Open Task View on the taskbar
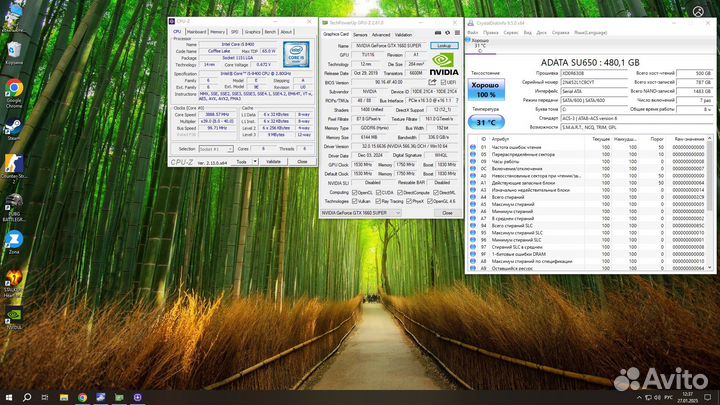The width and height of the screenshot is (720, 405). [x=45, y=397]
